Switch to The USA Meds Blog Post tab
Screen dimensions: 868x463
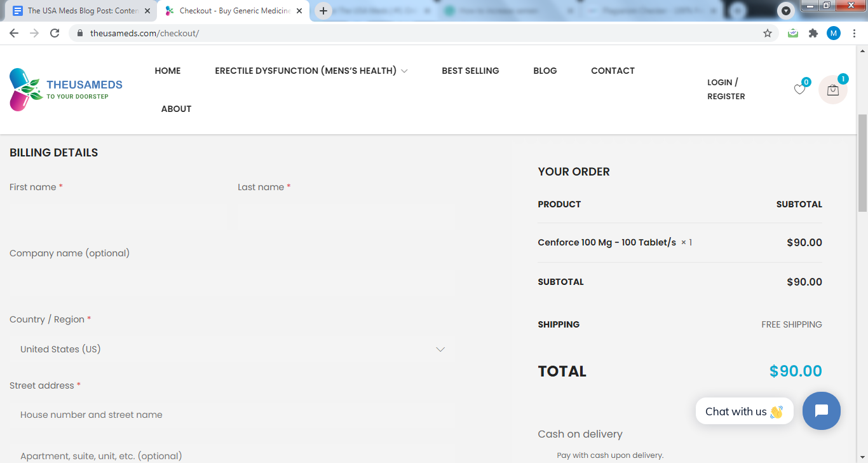(81, 11)
